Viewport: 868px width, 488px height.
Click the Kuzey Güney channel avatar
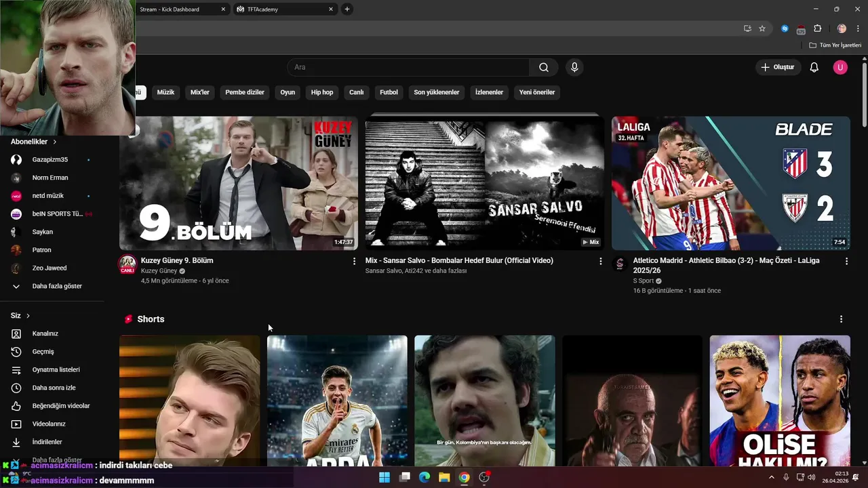(x=127, y=264)
